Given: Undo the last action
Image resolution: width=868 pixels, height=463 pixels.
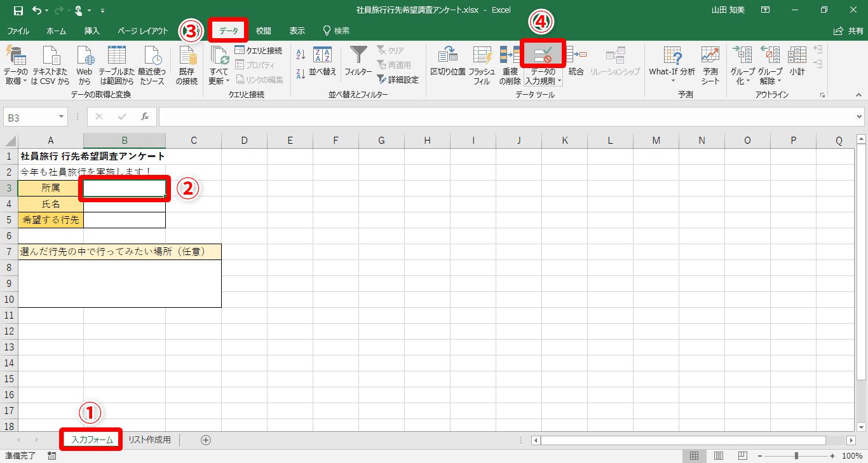Looking at the screenshot, I should point(37,10).
